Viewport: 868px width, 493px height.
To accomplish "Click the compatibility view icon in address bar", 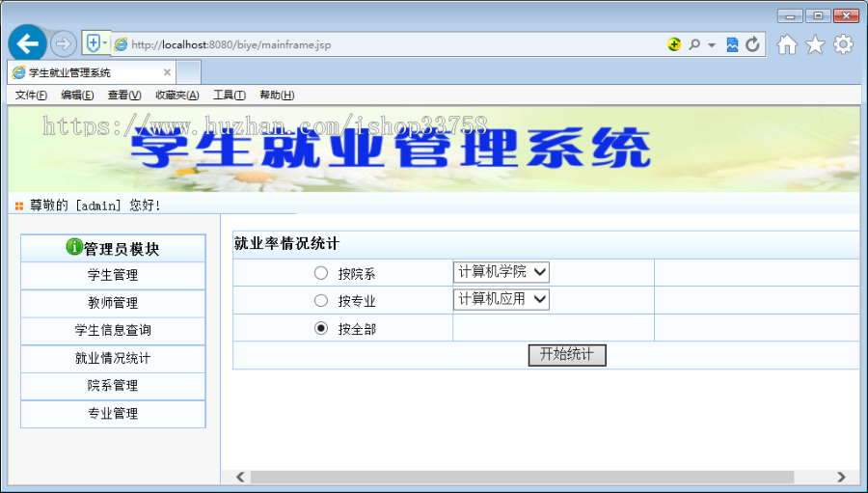I will click(x=732, y=44).
